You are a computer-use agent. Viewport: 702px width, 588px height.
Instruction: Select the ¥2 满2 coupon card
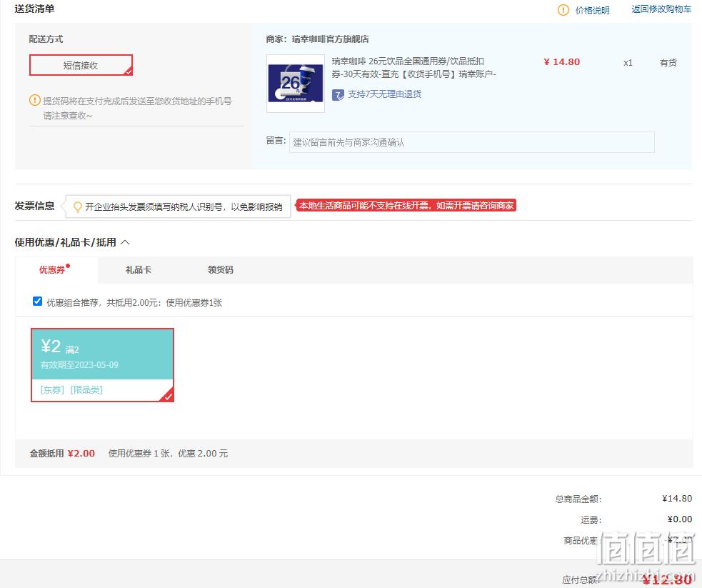(103, 365)
